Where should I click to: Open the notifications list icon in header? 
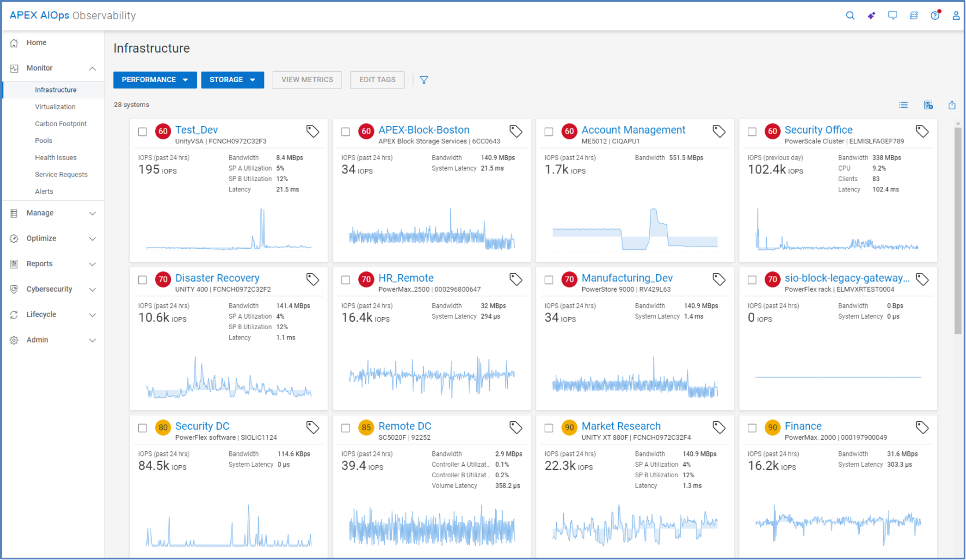pyautogui.click(x=914, y=16)
